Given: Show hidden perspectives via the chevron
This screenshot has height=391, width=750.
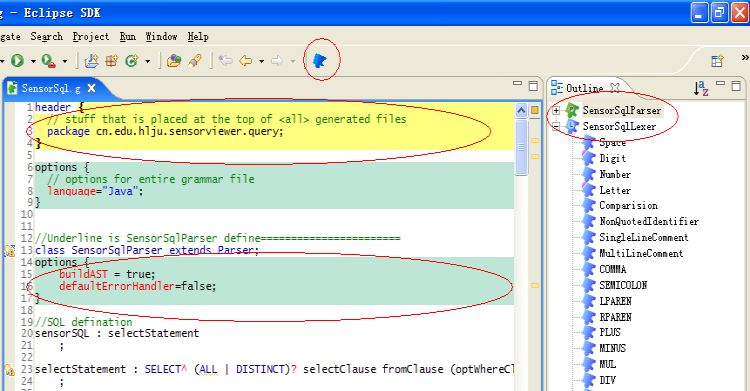Looking at the screenshot, I should click(745, 57).
